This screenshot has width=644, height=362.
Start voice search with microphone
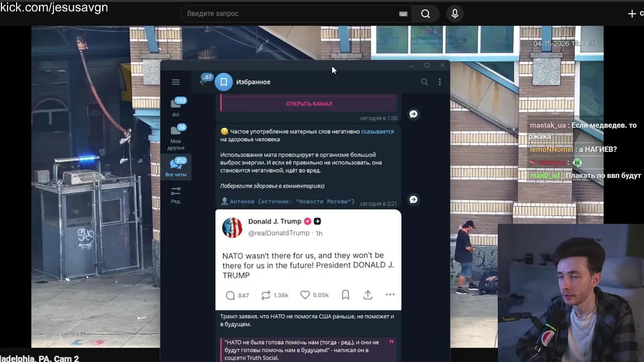point(455,14)
